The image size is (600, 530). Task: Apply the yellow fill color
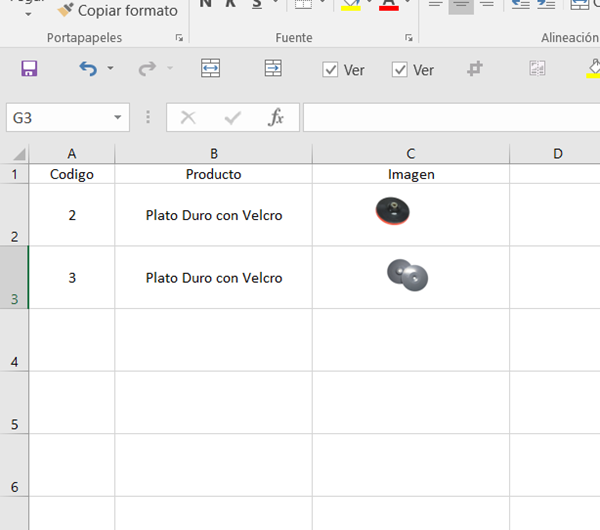(351, 5)
